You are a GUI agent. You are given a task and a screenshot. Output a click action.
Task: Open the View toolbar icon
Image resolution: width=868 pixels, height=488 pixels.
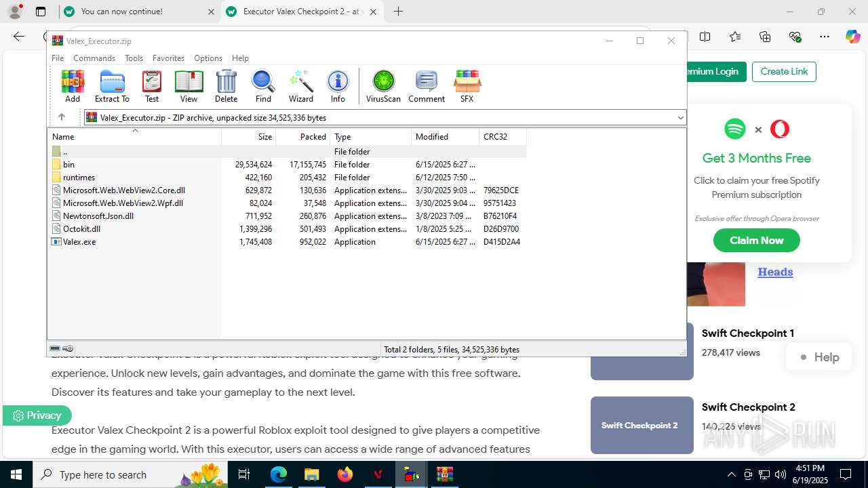(x=189, y=86)
